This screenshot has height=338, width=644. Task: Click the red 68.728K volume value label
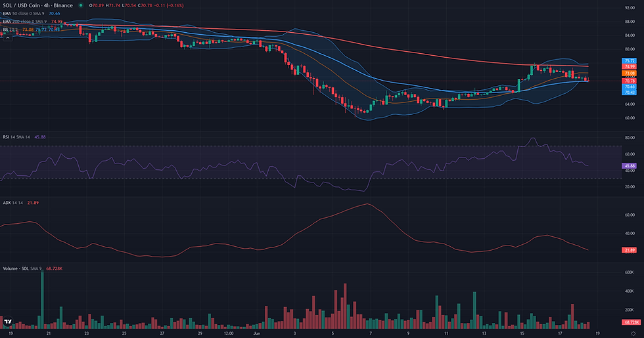(630, 322)
